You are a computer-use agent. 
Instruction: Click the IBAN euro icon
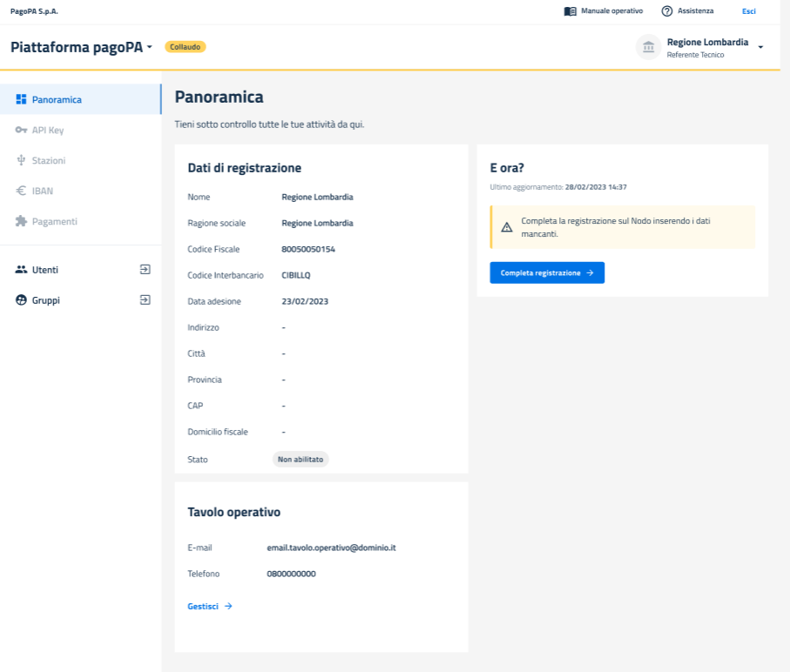point(22,191)
